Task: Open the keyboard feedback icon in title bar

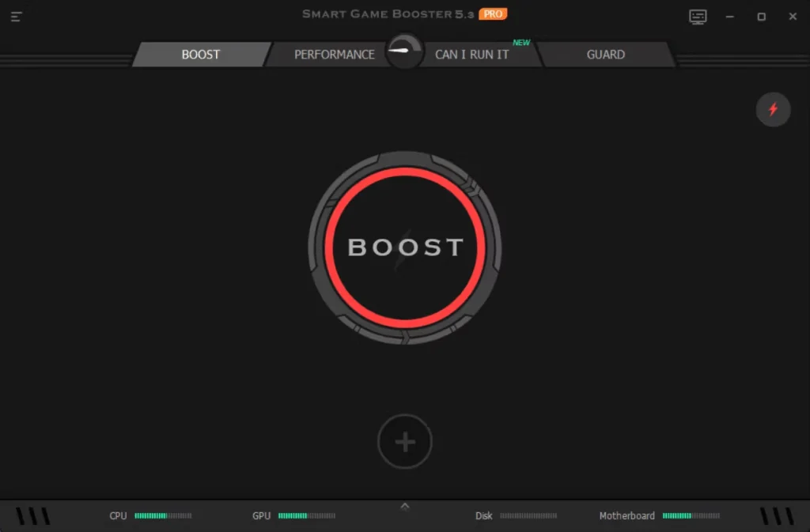Action: coord(698,17)
